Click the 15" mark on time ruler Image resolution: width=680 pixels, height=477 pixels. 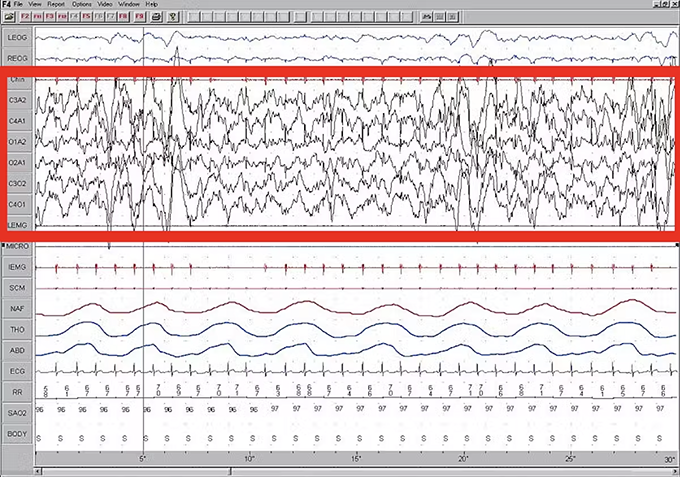(356, 457)
